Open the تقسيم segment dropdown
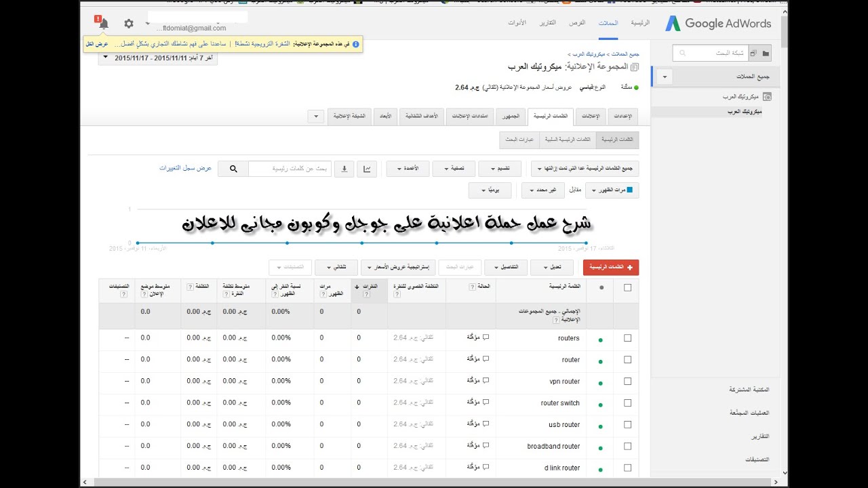This screenshot has height=488, width=868. click(x=500, y=169)
